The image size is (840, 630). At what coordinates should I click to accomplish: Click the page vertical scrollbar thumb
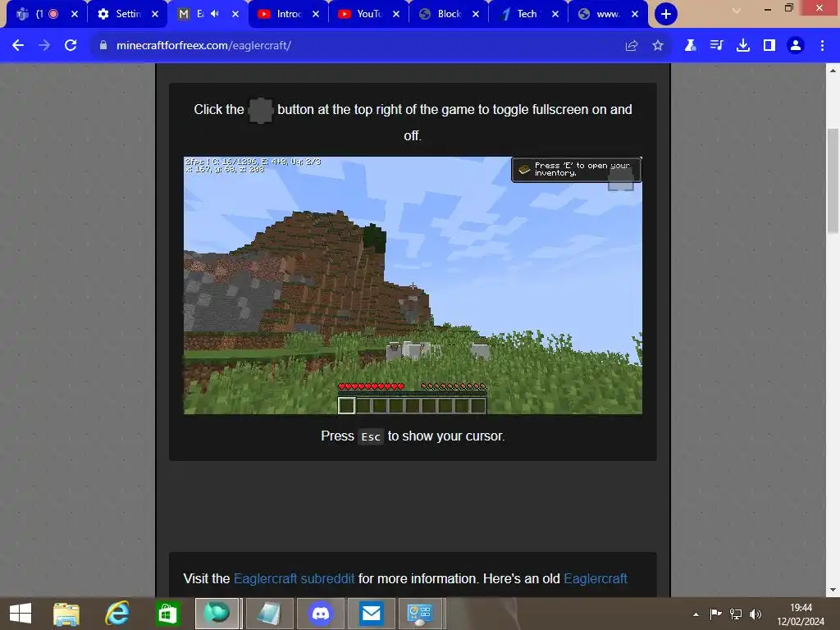point(833,180)
